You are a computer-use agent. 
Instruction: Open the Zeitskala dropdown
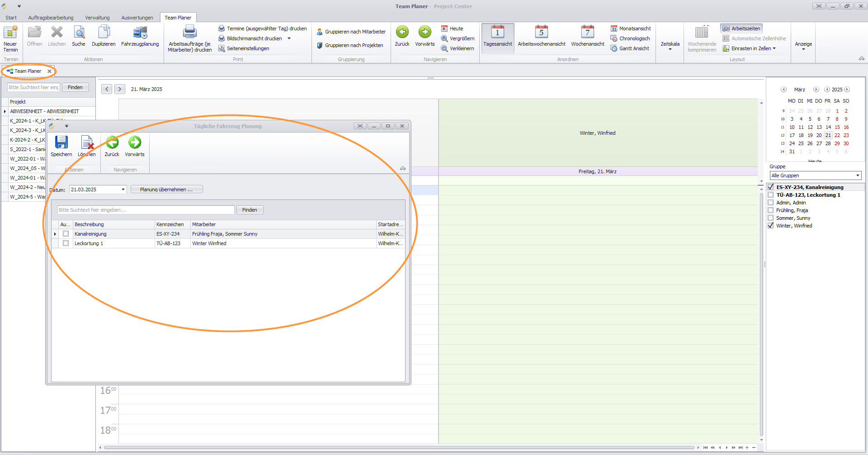[670, 45]
